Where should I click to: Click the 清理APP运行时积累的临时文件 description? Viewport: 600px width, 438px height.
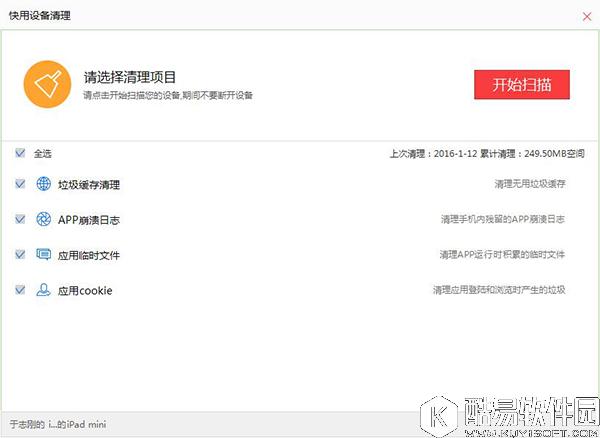[x=502, y=254]
